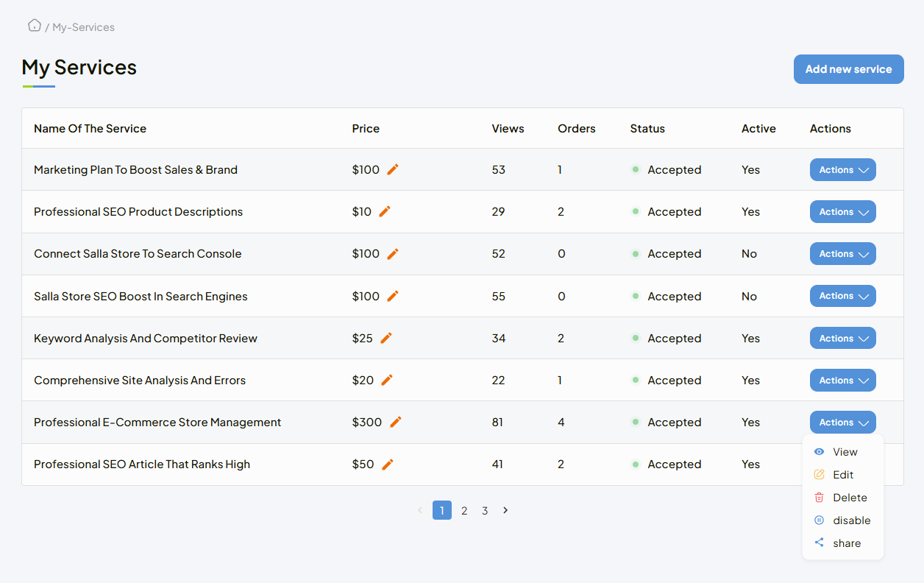Click the next page arrow

tap(505, 510)
